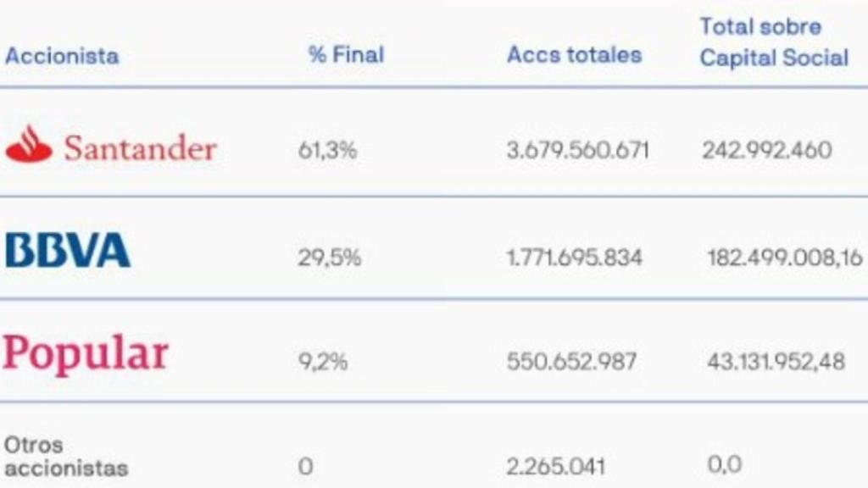
Task: Click the Santander flame logo icon
Action: tap(29, 146)
